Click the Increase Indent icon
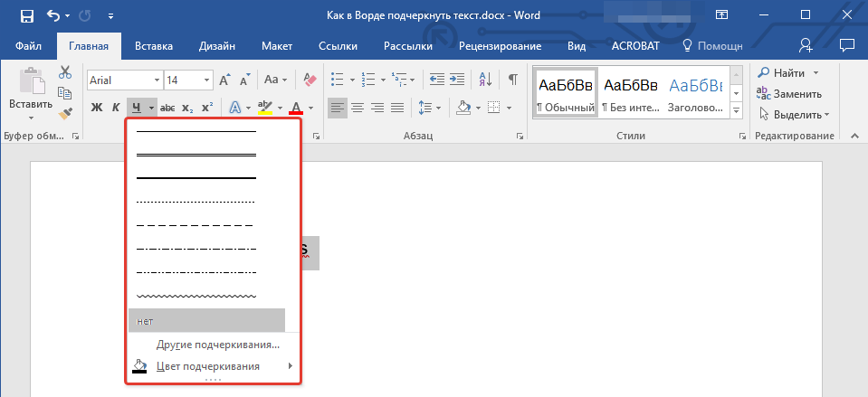 tap(459, 80)
